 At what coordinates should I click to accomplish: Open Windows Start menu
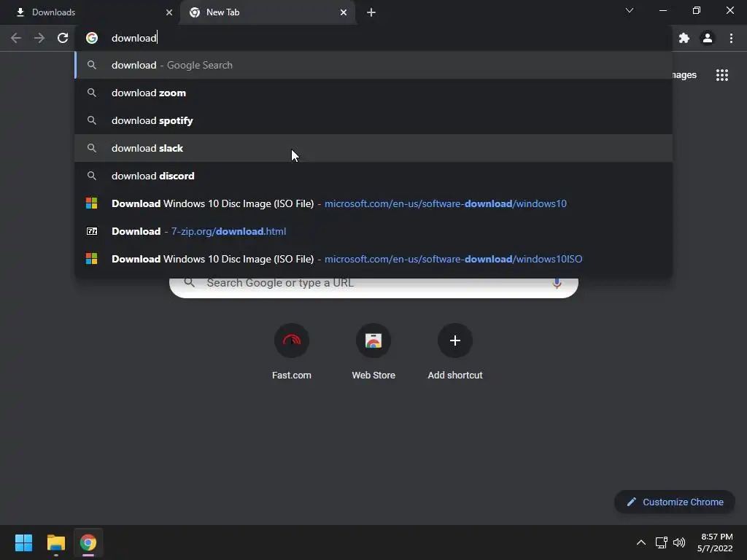23,542
